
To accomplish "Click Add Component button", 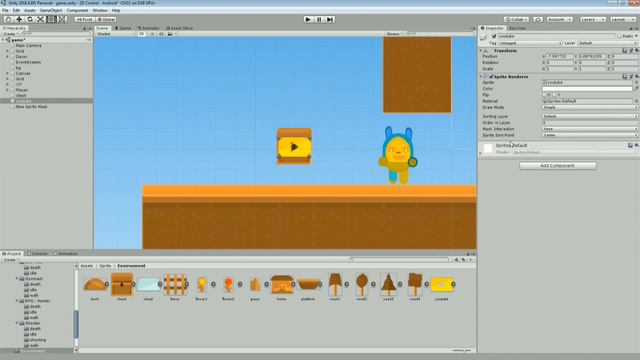I will (558, 166).
